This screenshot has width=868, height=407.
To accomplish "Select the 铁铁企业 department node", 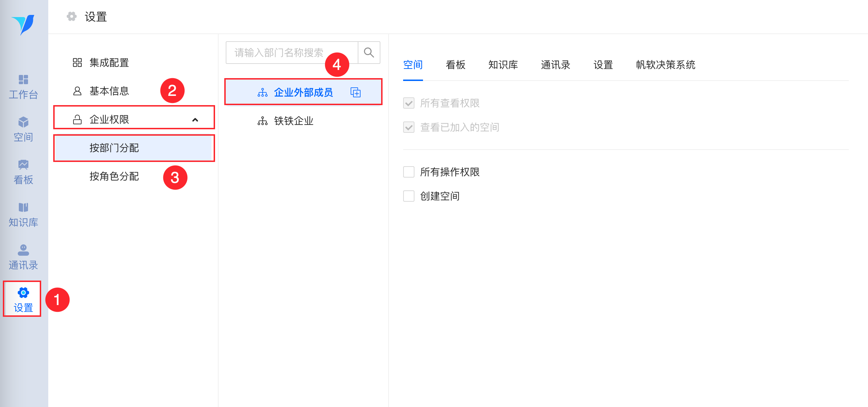I will click(x=293, y=121).
